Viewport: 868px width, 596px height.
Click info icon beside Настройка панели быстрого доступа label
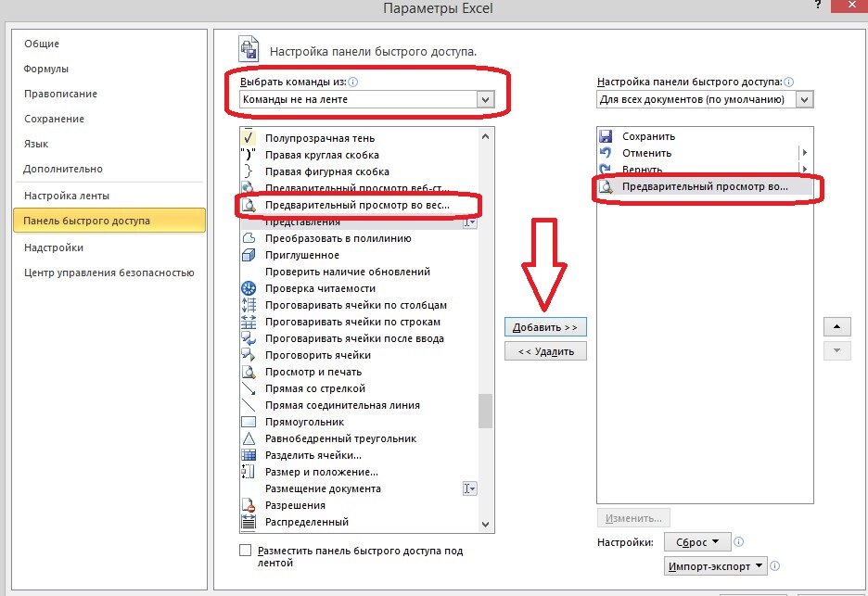pyautogui.click(x=789, y=82)
